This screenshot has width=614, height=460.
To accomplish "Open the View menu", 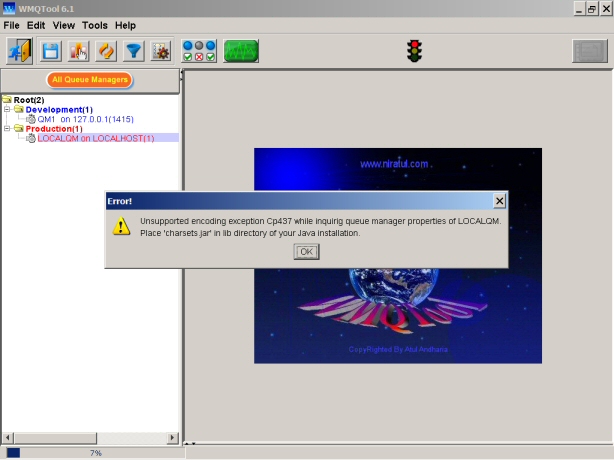I will click(x=64, y=25).
